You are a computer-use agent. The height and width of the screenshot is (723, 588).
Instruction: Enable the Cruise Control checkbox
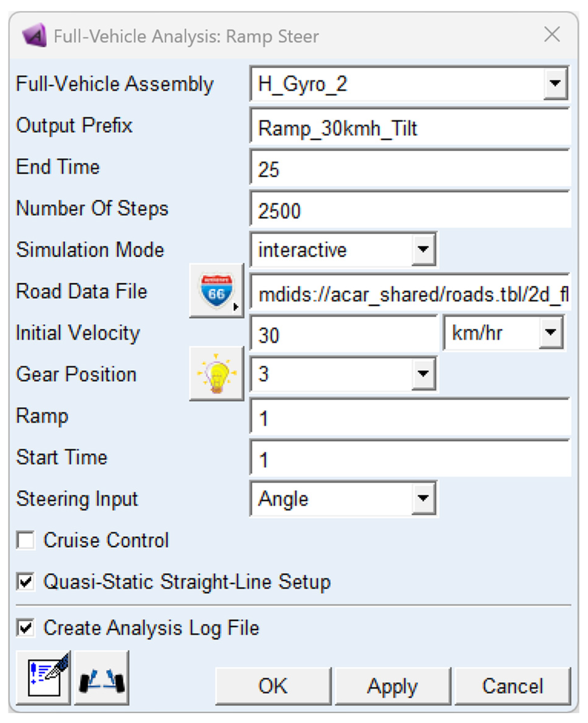point(26,540)
